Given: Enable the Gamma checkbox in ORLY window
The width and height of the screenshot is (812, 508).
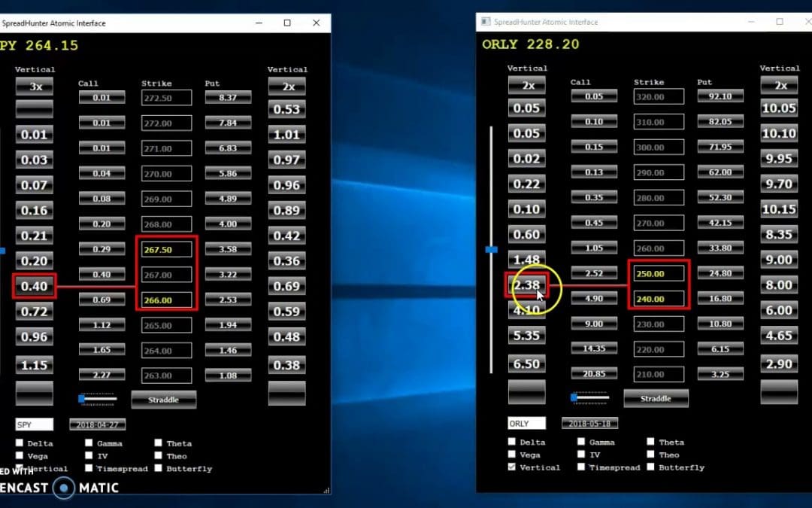Looking at the screenshot, I should 581,442.
